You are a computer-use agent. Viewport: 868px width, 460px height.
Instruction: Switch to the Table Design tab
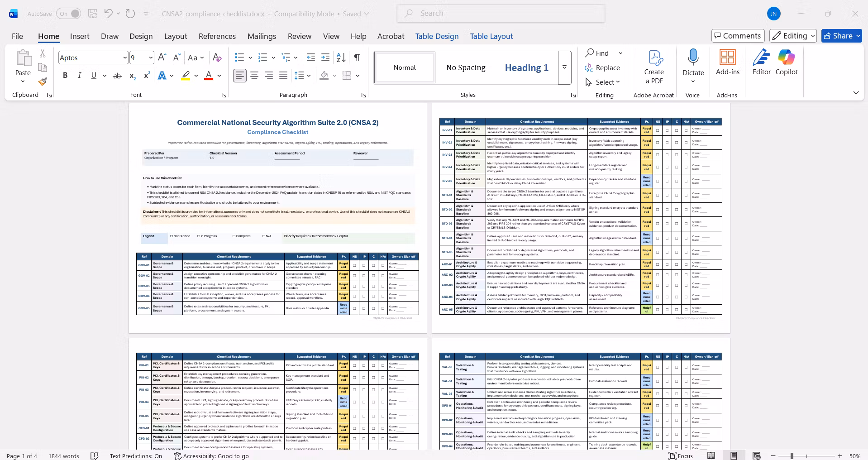(437, 36)
